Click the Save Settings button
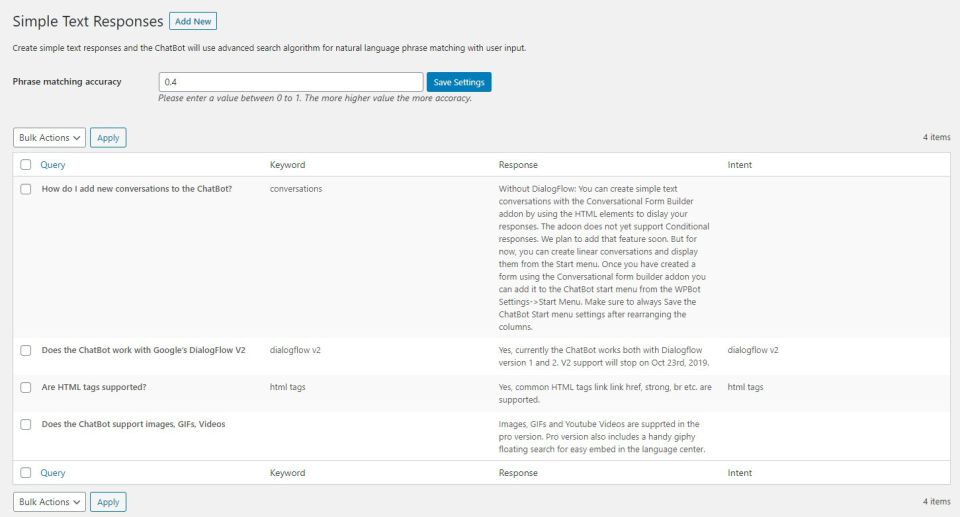This screenshot has height=517, width=960. [459, 82]
